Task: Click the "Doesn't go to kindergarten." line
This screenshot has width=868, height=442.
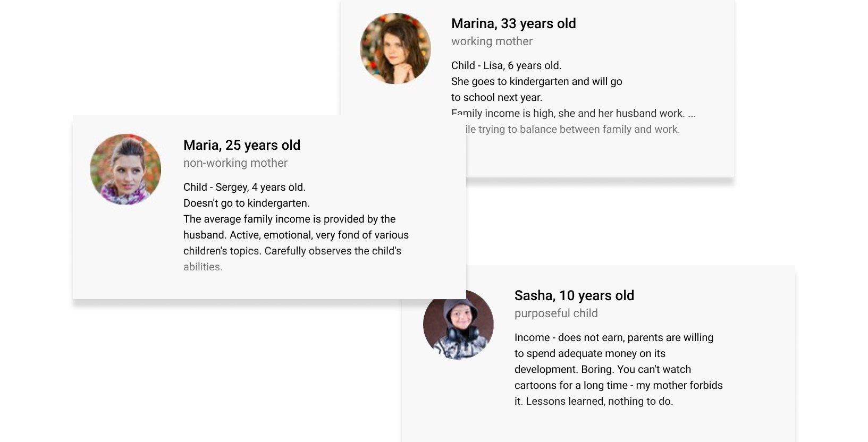Action: 246,203
